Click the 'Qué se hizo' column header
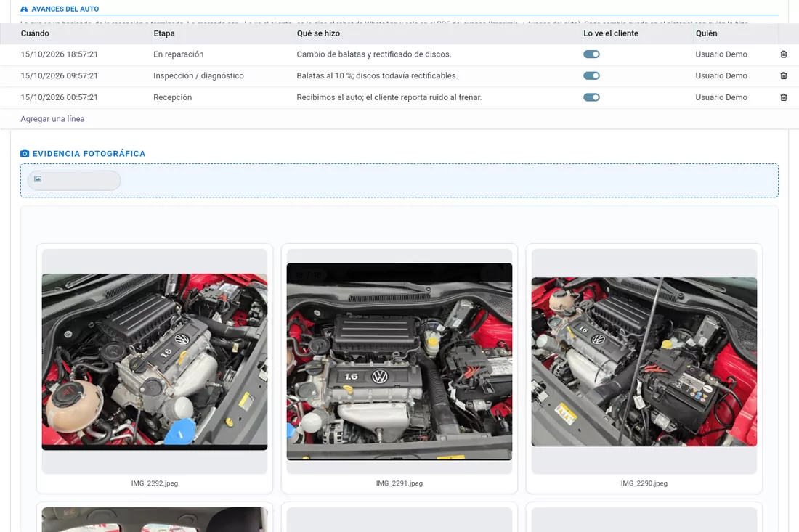The height and width of the screenshot is (532, 799). [318, 33]
